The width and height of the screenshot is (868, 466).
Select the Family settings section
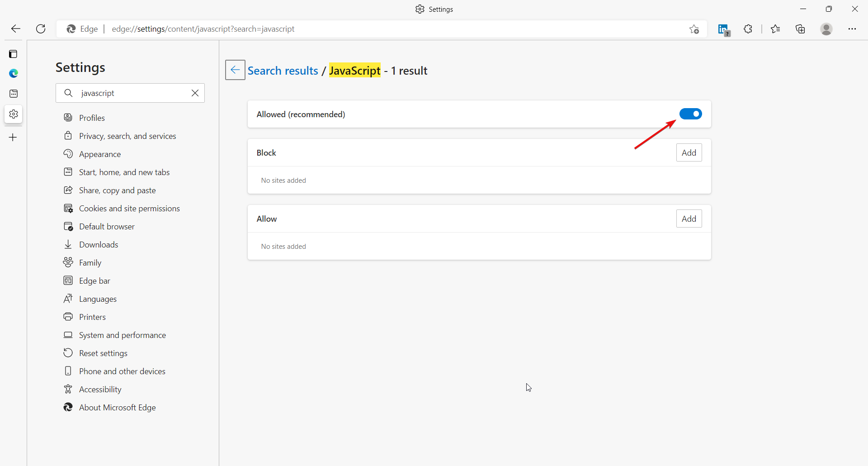[90, 262]
